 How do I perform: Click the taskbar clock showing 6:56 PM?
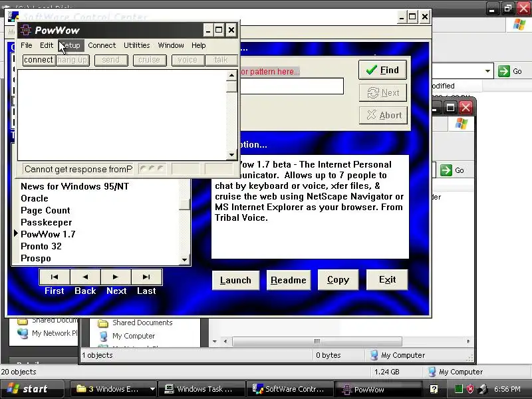pyautogui.click(x=507, y=389)
